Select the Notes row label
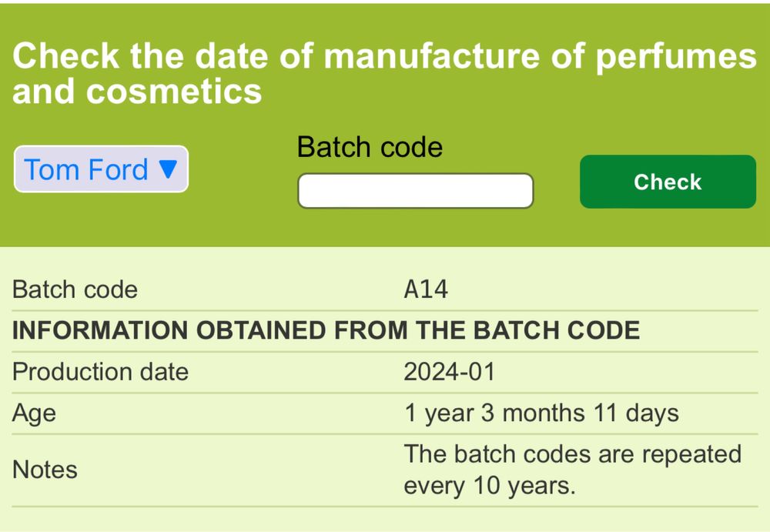The height and width of the screenshot is (532, 770). [x=45, y=470]
